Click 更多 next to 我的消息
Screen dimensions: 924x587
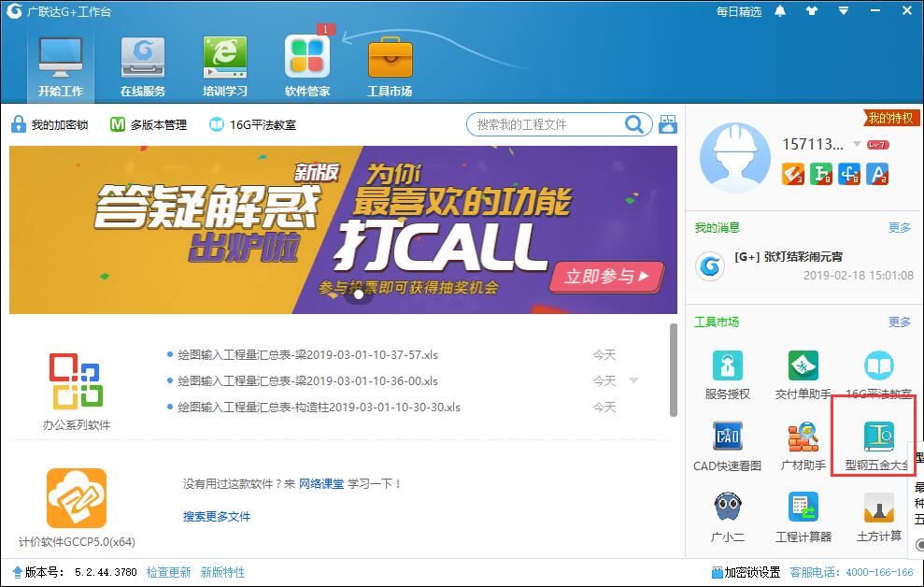click(900, 227)
